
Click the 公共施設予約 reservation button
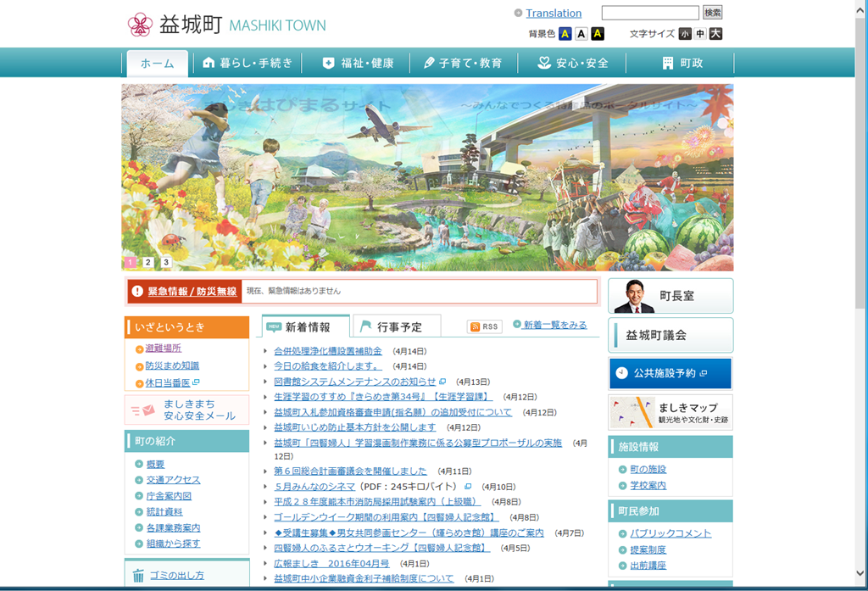[x=670, y=373]
